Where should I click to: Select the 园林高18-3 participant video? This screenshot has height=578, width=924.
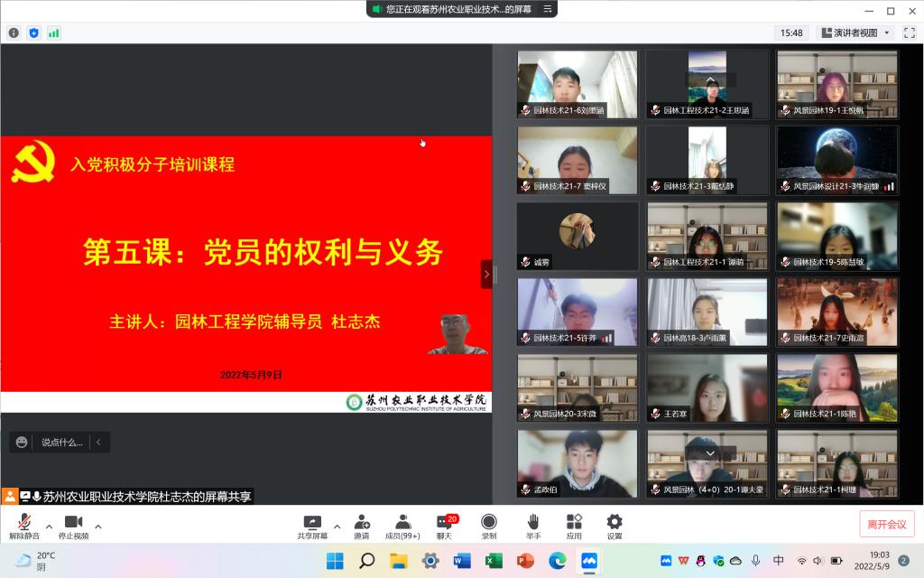(x=707, y=312)
